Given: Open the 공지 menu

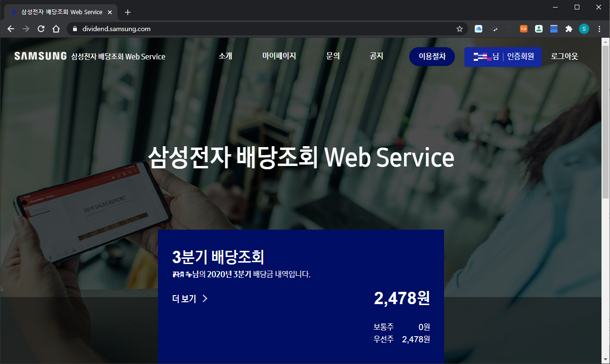Looking at the screenshot, I should click(376, 56).
